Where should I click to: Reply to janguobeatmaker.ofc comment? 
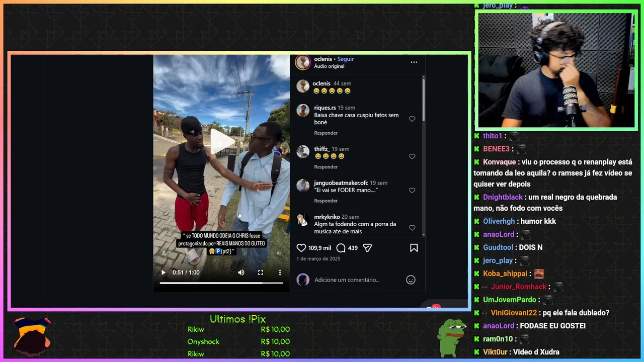tap(326, 201)
